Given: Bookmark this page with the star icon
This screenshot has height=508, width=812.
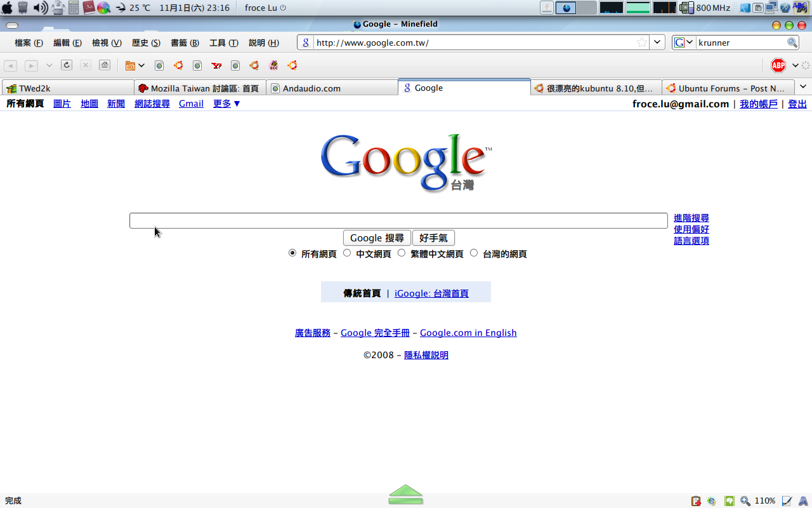Looking at the screenshot, I should pos(642,43).
